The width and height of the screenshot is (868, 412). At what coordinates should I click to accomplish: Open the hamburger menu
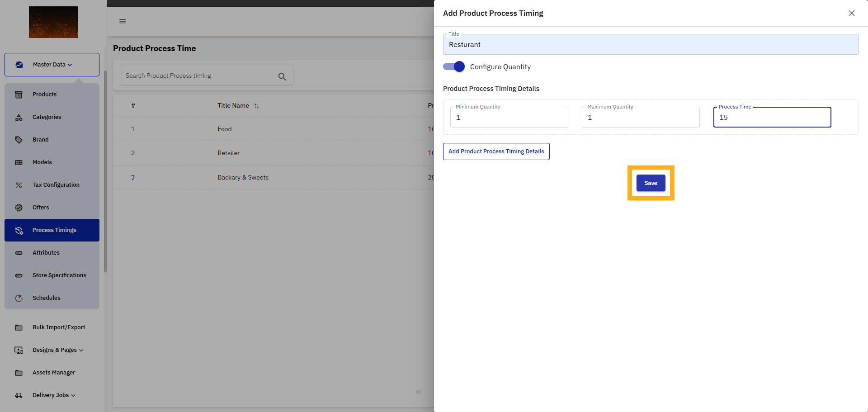tap(122, 21)
